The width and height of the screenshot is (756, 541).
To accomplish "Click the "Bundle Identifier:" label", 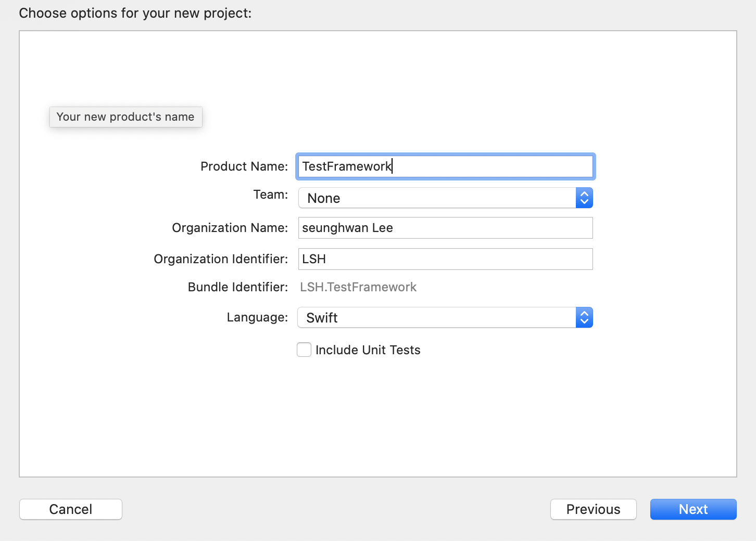I will tap(237, 287).
